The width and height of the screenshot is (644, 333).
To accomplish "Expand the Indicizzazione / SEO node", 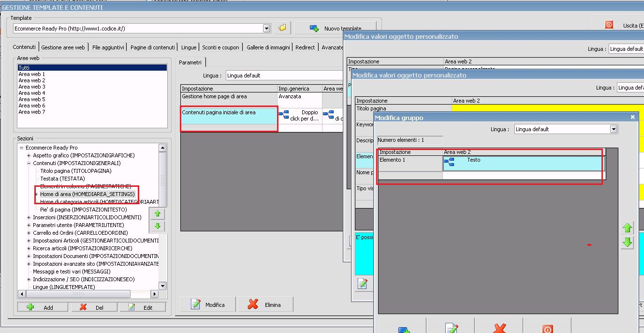I will (x=29, y=279).
